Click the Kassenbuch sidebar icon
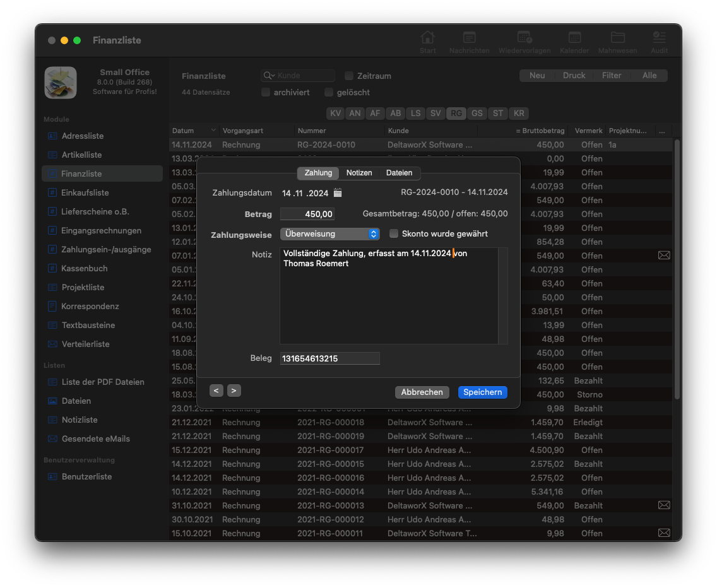Viewport: 717px width, 588px height. click(52, 268)
